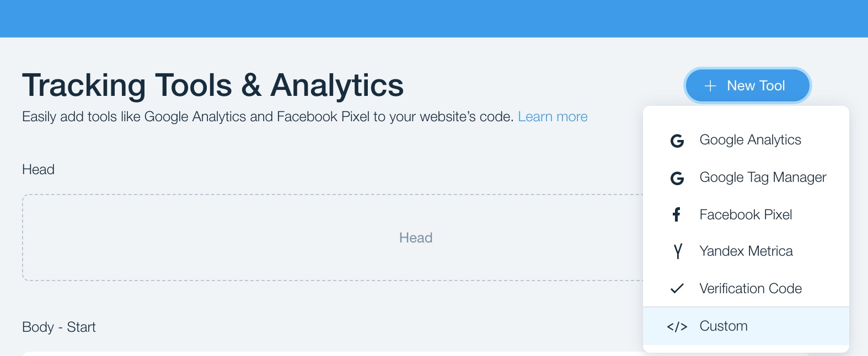Click the Facebook f logo icon
868x356 pixels.
point(677,214)
